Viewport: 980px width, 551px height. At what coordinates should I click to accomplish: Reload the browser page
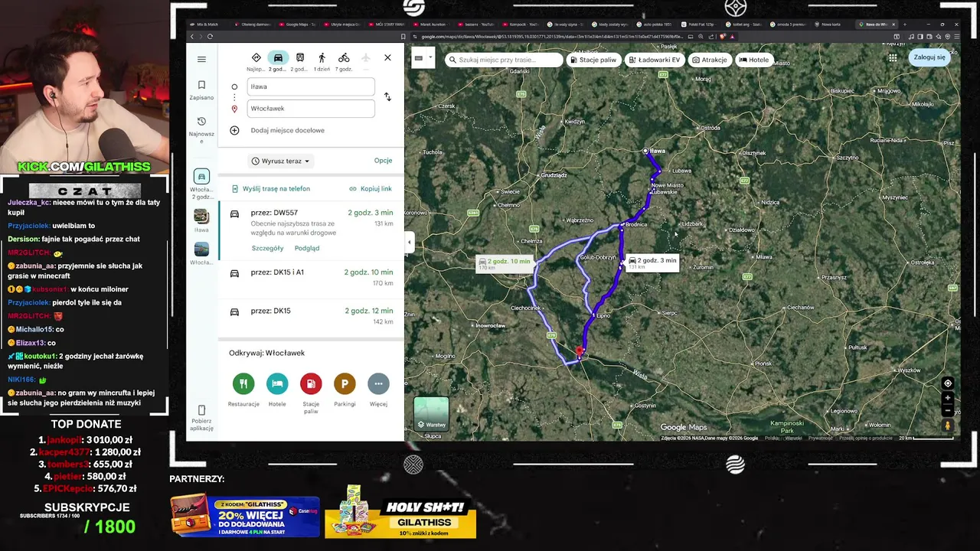pos(210,36)
